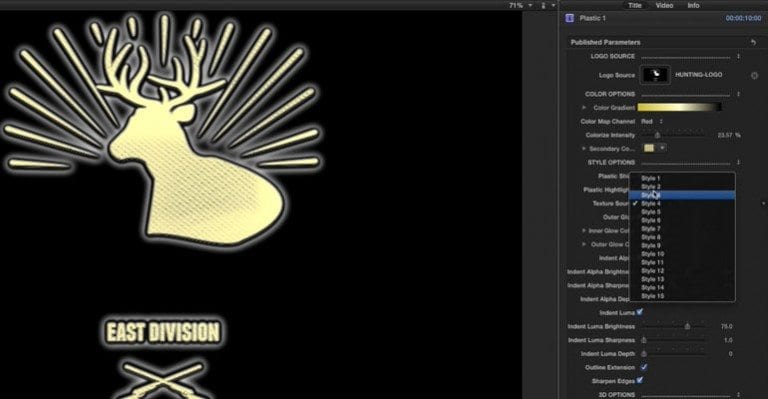Expand the Color Gradient disclosure triangle
The height and width of the screenshot is (399, 768).
(583, 108)
